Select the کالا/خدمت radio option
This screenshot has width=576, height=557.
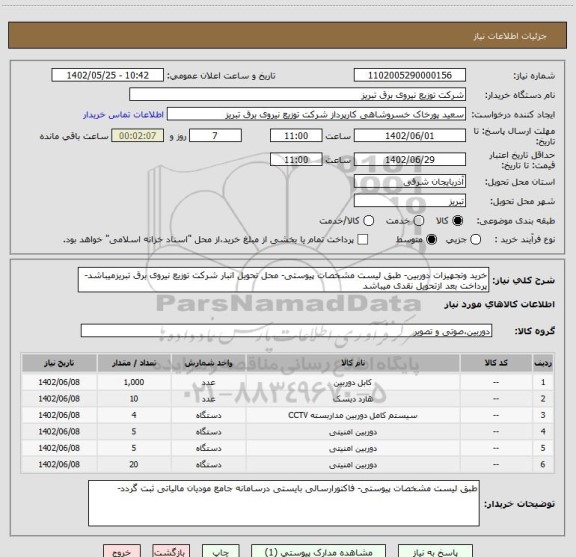tap(368, 221)
